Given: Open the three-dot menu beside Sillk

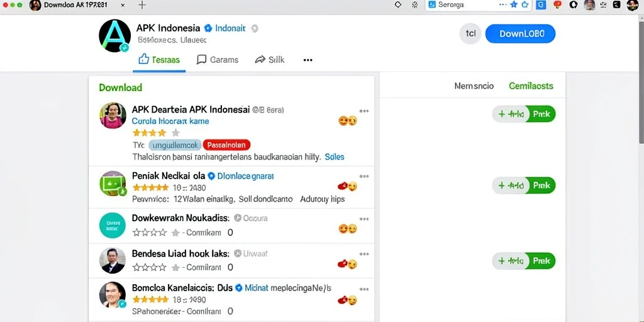Looking at the screenshot, I should click(308, 60).
